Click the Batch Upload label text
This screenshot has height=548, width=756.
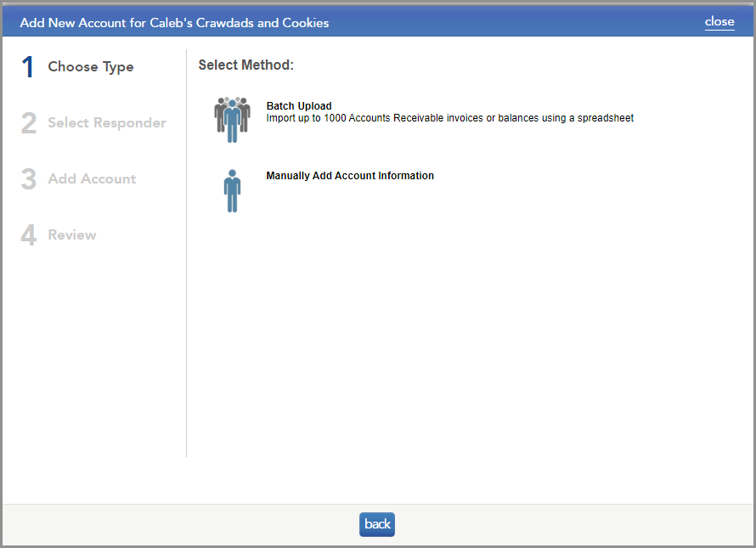pos(298,106)
